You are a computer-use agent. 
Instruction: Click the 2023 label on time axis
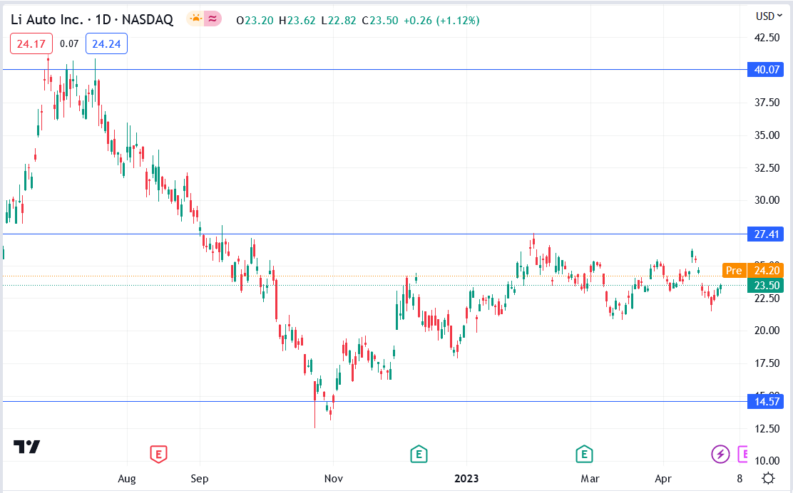pyautogui.click(x=467, y=479)
